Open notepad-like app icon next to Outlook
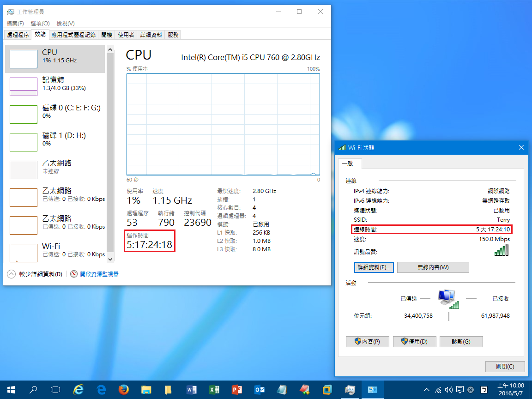Screen dimensions: 532x399 (x=282, y=390)
